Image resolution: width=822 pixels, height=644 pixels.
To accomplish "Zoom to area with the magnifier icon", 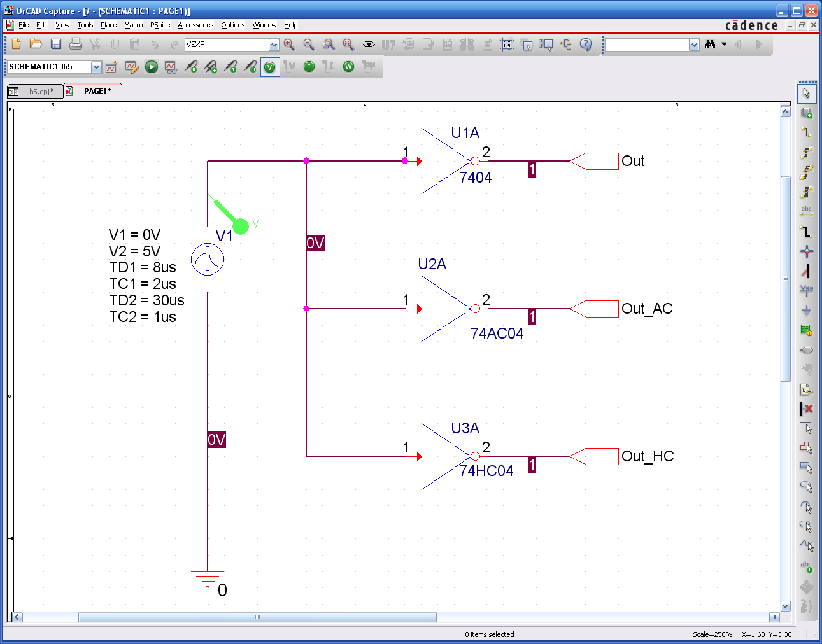I will (329, 44).
